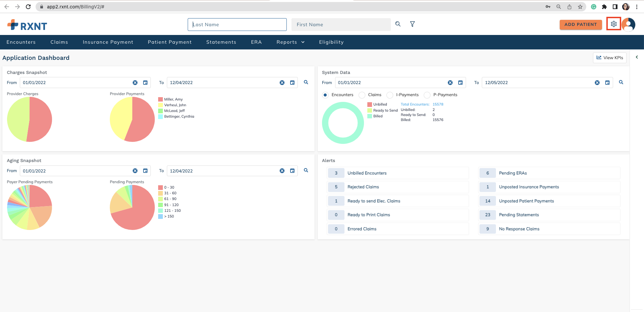Open the Statements tab
This screenshot has width=644, height=312.
tap(221, 42)
